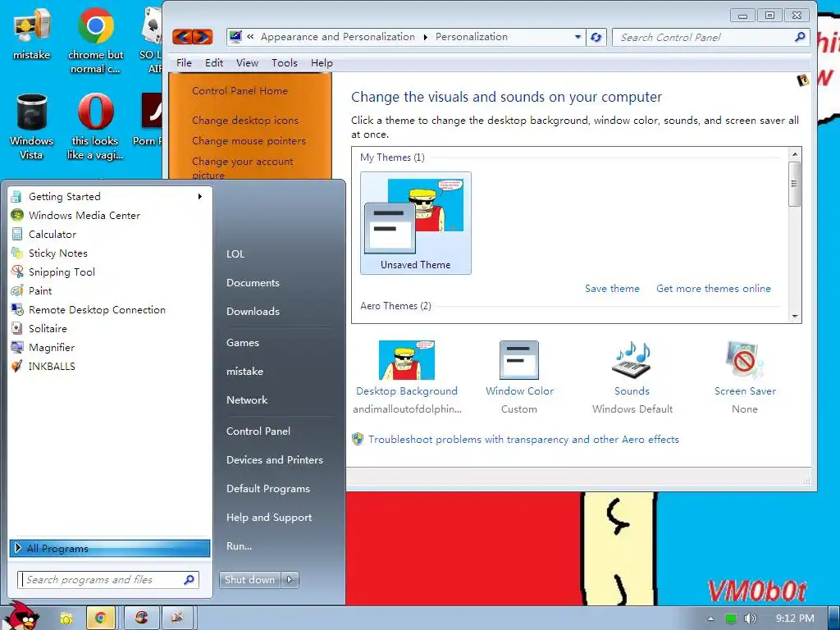This screenshot has width=840, height=630.
Task: Launch Sticky Notes from the Start menu
Action: coord(58,253)
